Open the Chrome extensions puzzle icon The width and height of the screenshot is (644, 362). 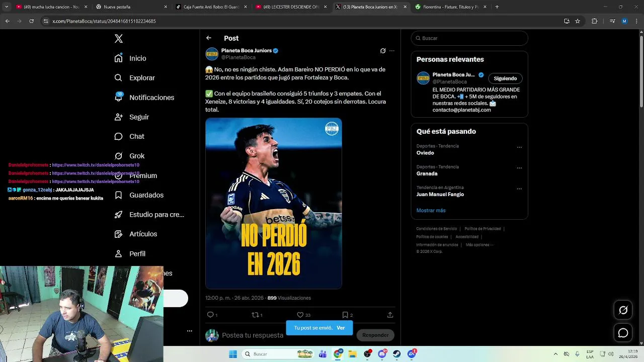point(595,21)
